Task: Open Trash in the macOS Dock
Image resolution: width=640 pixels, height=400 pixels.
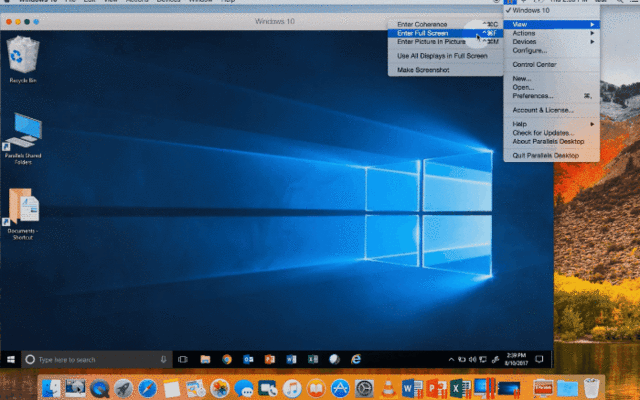Action: [591, 388]
